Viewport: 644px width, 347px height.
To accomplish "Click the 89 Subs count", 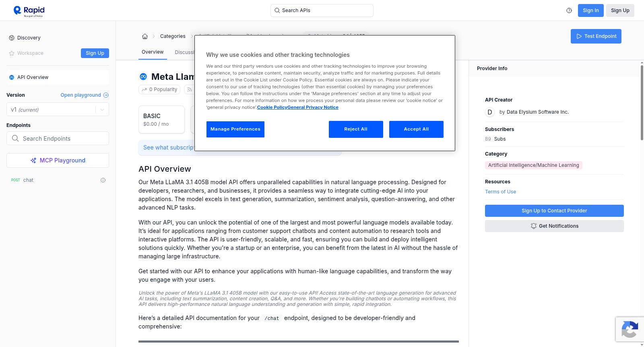I will click(x=495, y=139).
